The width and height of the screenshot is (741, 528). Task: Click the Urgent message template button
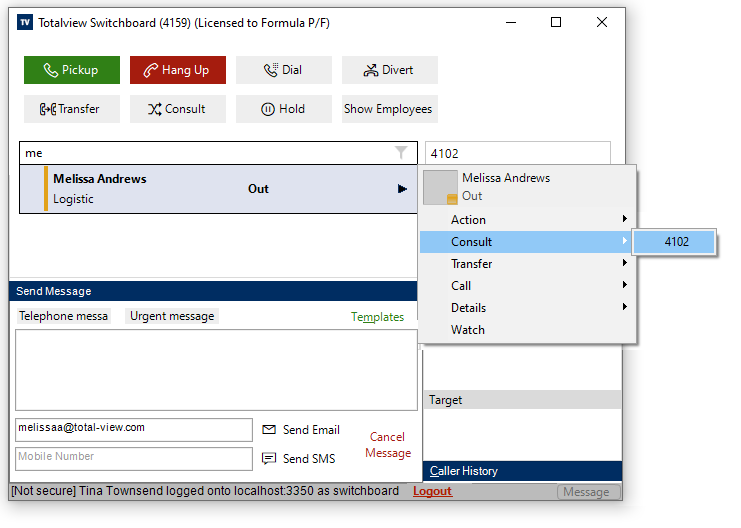(172, 316)
